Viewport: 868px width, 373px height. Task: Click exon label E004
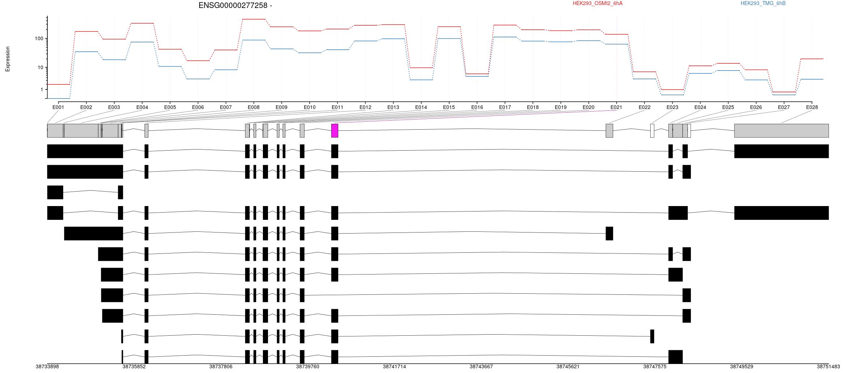point(142,107)
